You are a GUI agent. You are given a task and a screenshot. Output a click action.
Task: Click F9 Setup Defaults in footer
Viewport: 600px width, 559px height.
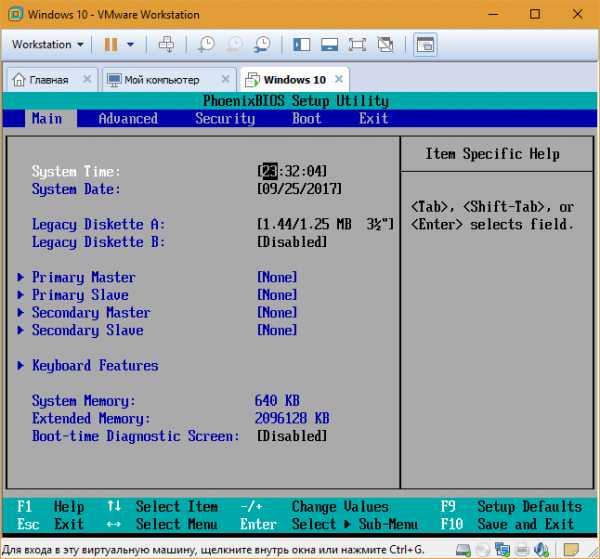[512, 507]
